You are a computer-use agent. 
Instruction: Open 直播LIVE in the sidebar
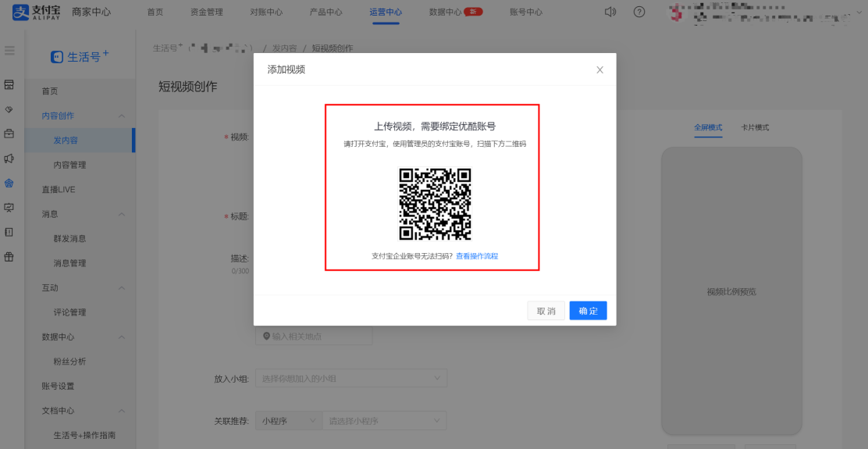pos(59,189)
